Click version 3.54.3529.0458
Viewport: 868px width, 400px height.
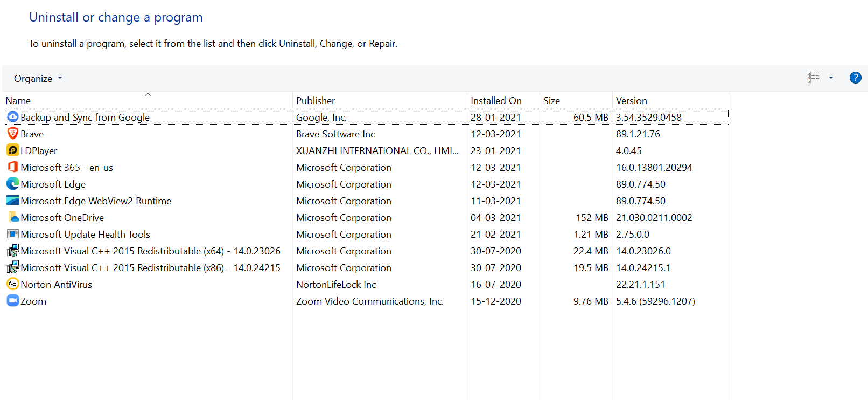(649, 118)
